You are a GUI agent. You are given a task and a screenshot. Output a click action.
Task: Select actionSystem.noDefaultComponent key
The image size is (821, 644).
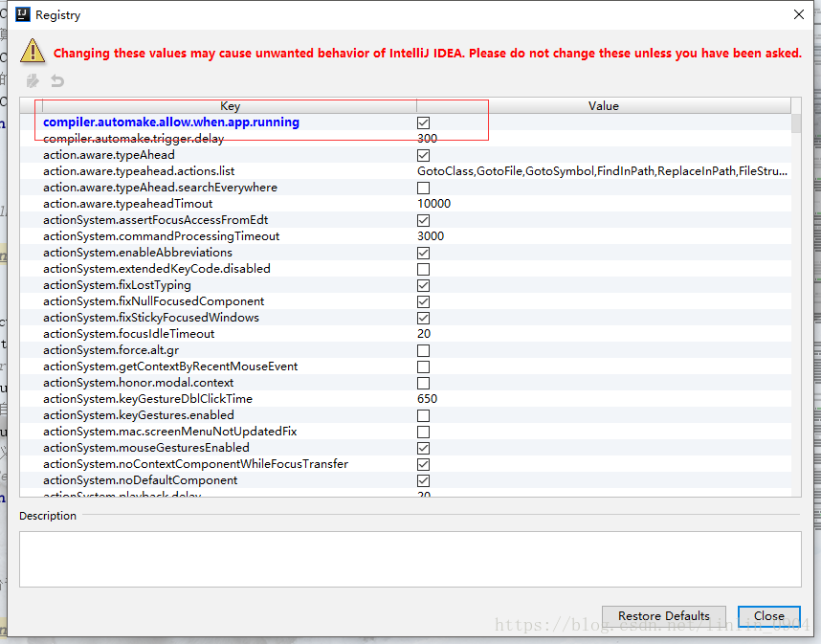point(141,479)
